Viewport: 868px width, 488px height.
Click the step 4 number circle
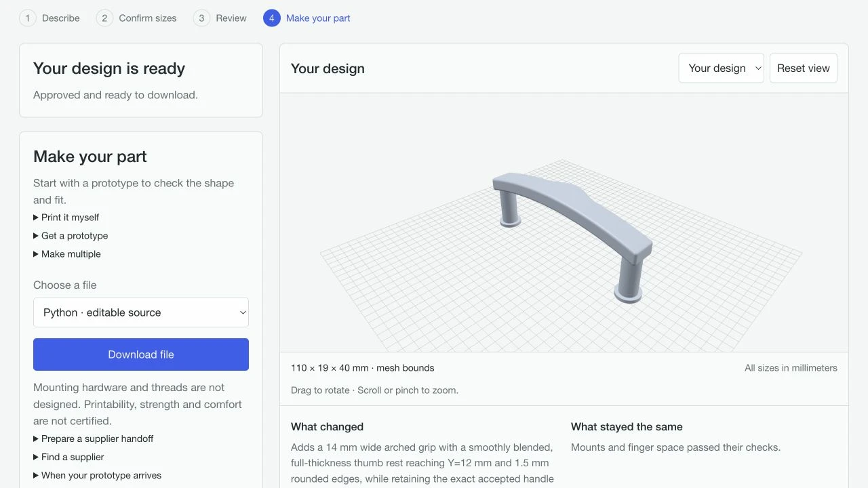click(272, 18)
